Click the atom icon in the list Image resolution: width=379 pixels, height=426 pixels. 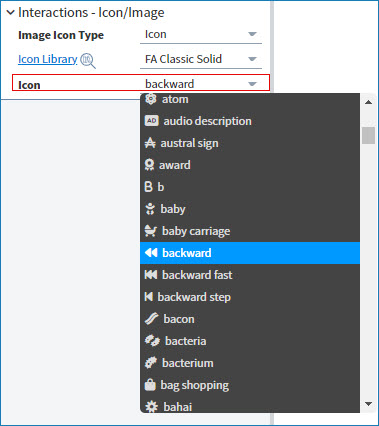point(151,99)
